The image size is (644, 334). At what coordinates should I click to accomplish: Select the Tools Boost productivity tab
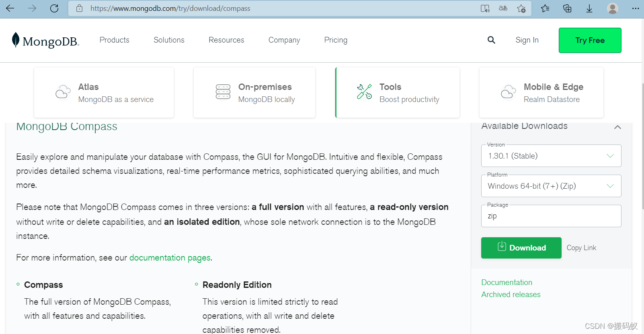coord(398,92)
